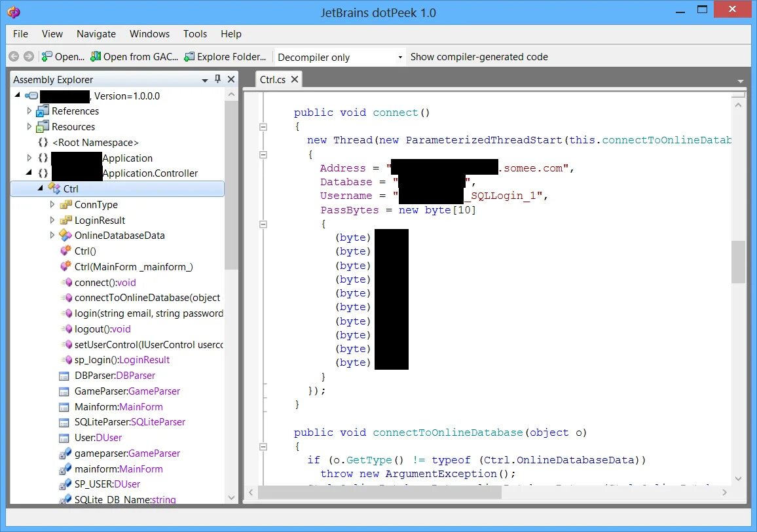
Task: Click Explore Folder... toolbar button
Action: 225,57
